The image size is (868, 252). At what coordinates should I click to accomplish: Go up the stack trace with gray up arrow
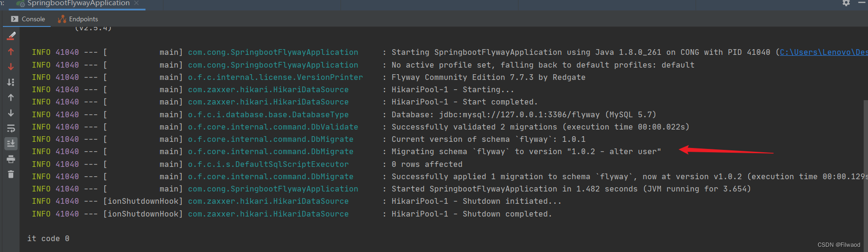tap(11, 97)
